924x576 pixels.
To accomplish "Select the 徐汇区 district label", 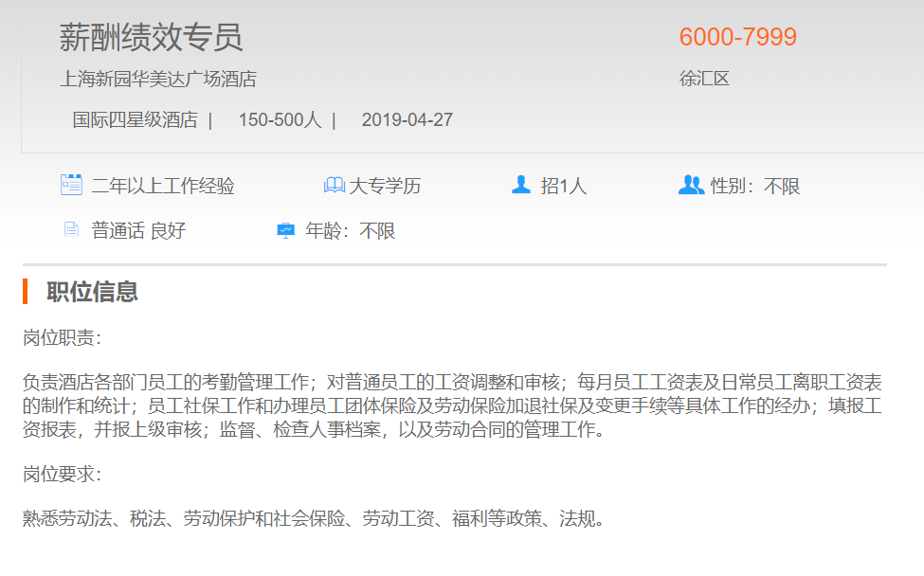I will coord(704,79).
